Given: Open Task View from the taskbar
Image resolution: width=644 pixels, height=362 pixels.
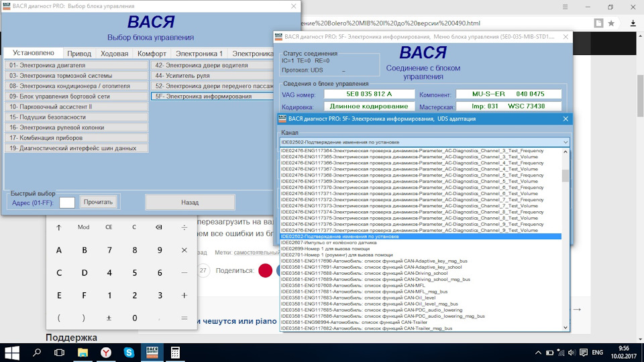Looking at the screenshot, I should tap(60, 353).
